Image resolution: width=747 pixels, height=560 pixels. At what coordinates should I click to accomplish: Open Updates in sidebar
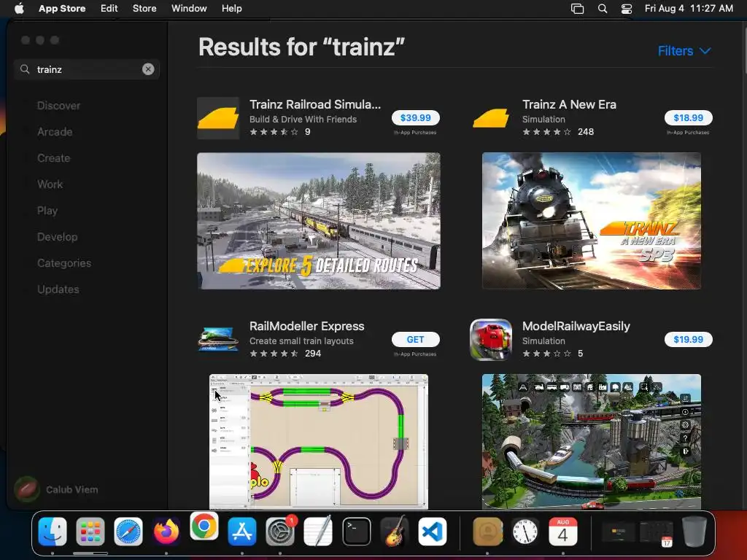58,289
